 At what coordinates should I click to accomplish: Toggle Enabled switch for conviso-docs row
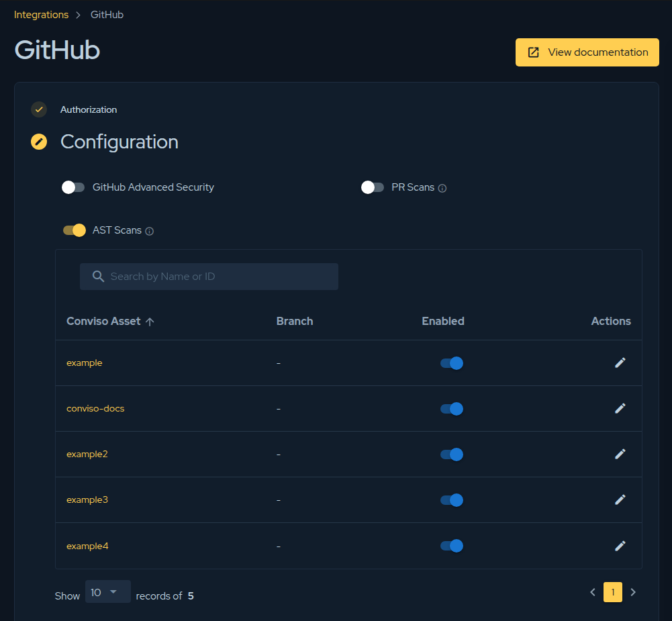tap(452, 408)
